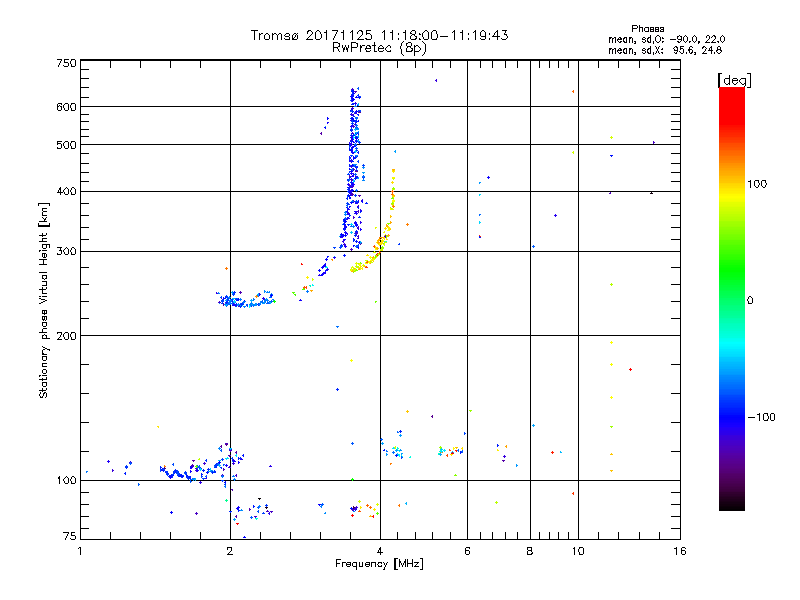Click the y-axis tick label 750
The width and height of the screenshot is (800, 600).
click(x=66, y=63)
